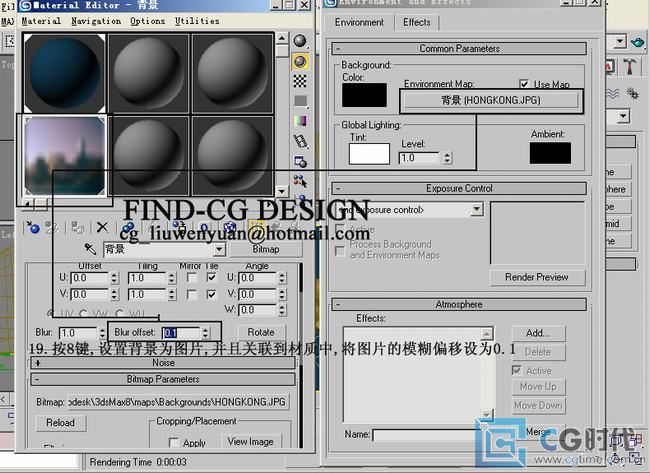This screenshot has width=650, height=473.
Task: Click the Ambient black color swatch
Action: pyautogui.click(x=550, y=153)
